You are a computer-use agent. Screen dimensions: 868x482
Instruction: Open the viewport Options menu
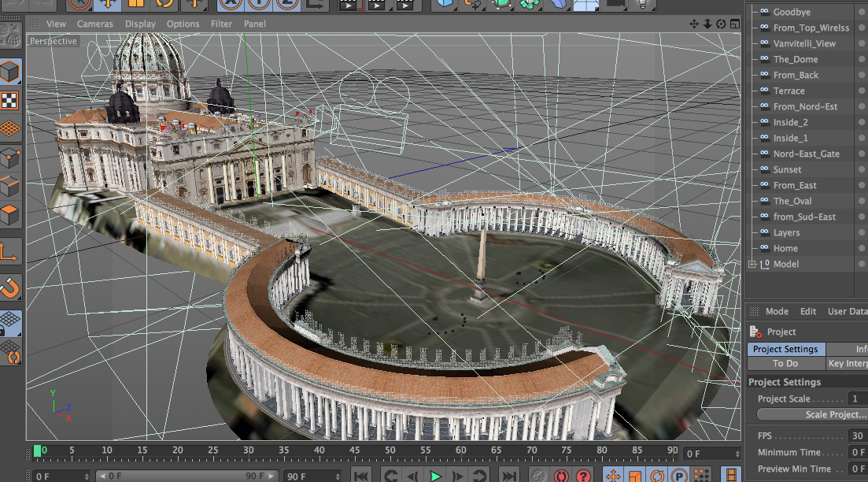coord(183,24)
